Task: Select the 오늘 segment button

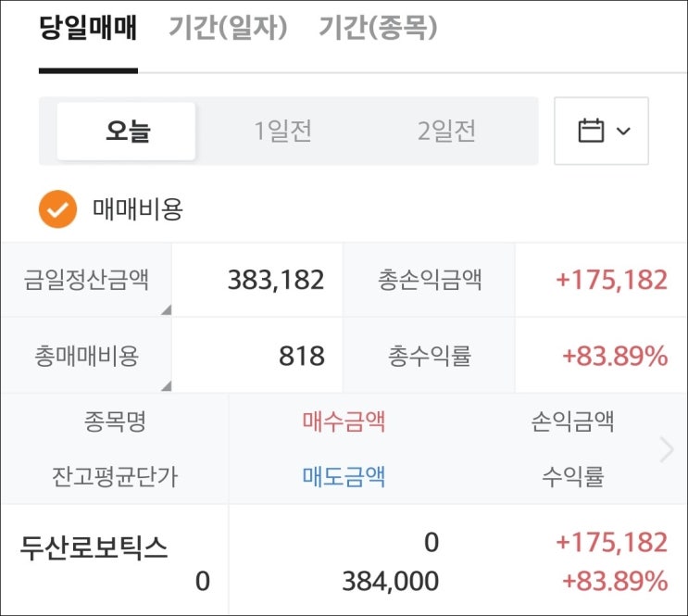Action: [x=127, y=132]
